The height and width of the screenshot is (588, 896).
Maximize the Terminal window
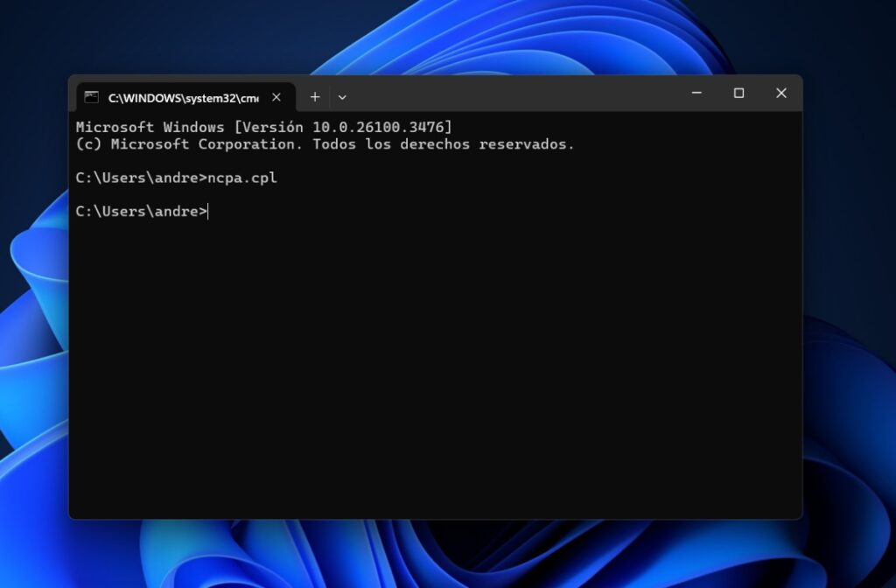coord(738,93)
